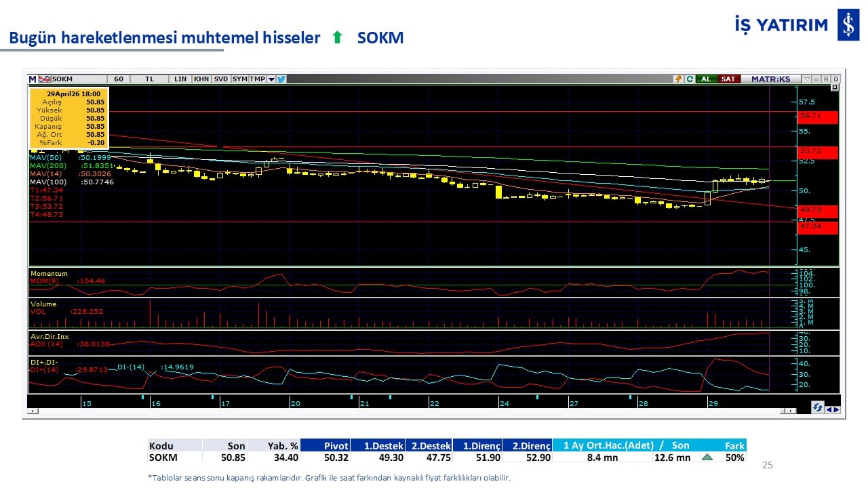Click the Matriks M logo icon

(x=33, y=79)
